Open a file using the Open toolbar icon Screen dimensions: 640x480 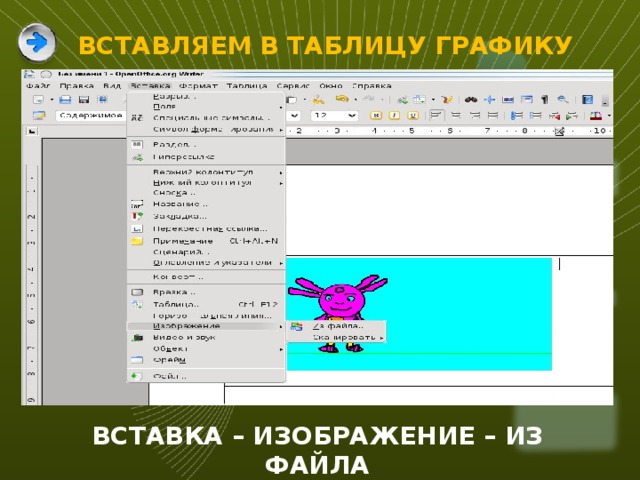coord(65,99)
